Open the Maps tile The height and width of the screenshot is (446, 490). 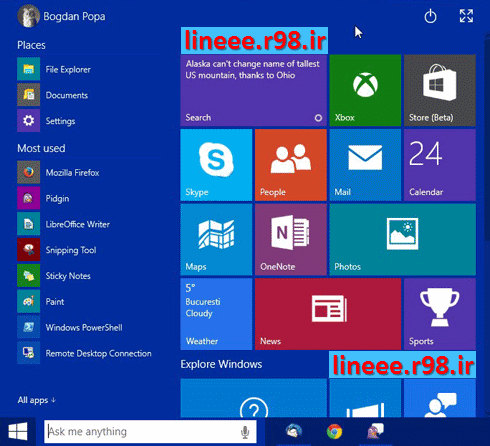click(x=216, y=240)
